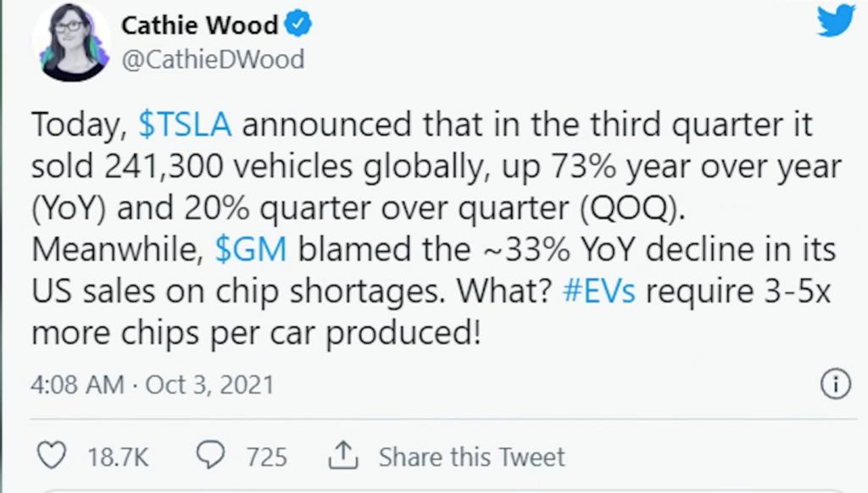Click the Twitter bird logo
The image size is (868, 493).
(836, 20)
